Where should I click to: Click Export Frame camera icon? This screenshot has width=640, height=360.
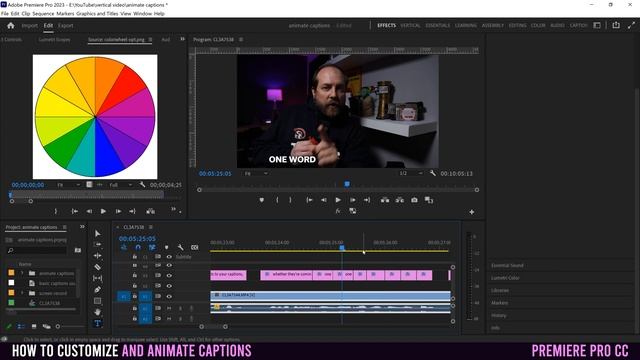pyautogui.click(x=414, y=200)
